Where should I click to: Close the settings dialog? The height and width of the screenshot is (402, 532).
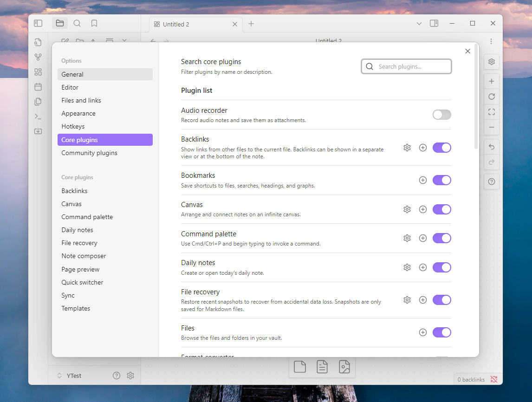click(467, 51)
